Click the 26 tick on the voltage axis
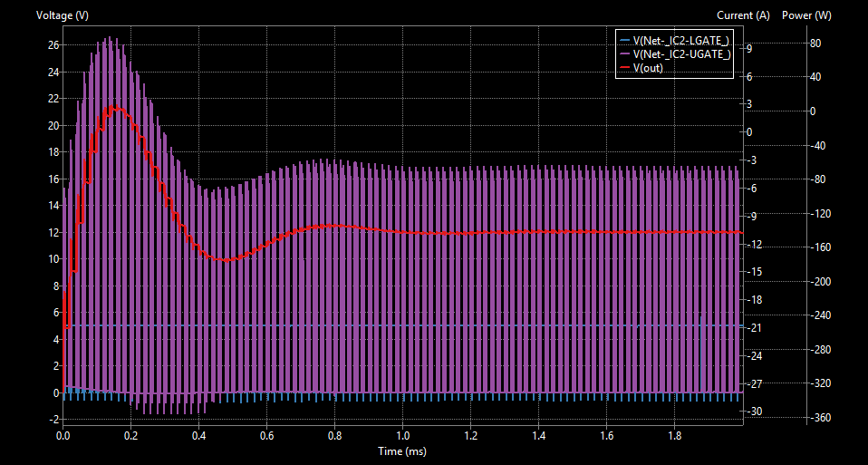Screen dimensions: 868x465 coord(53,45)
